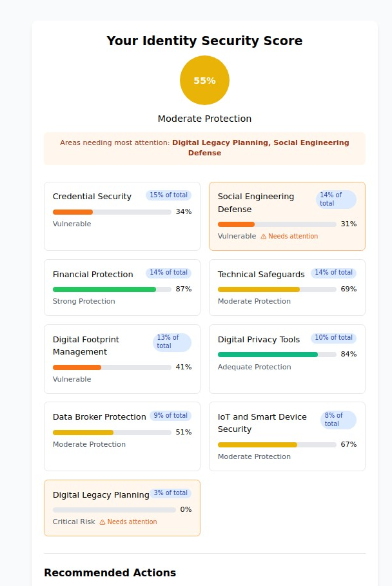
Task: Switch to the Recommended Actions section
Action: [x=110, y=572]
